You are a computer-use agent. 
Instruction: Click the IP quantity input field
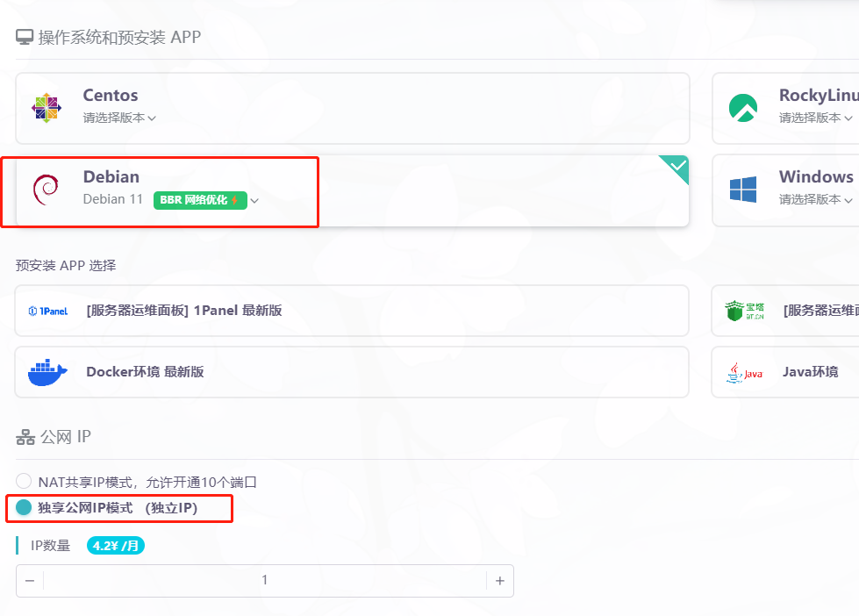(263, 580)
